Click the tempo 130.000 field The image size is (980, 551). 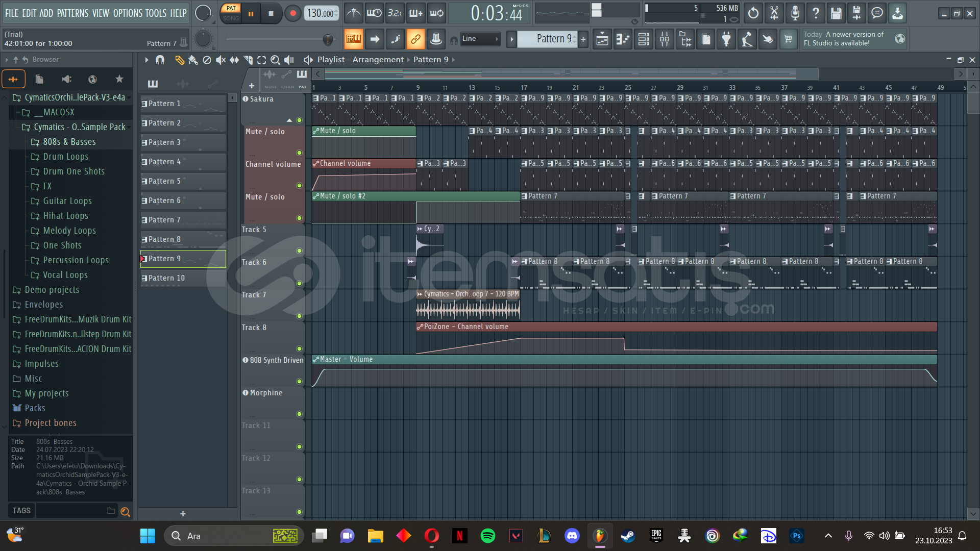[322, 13]
